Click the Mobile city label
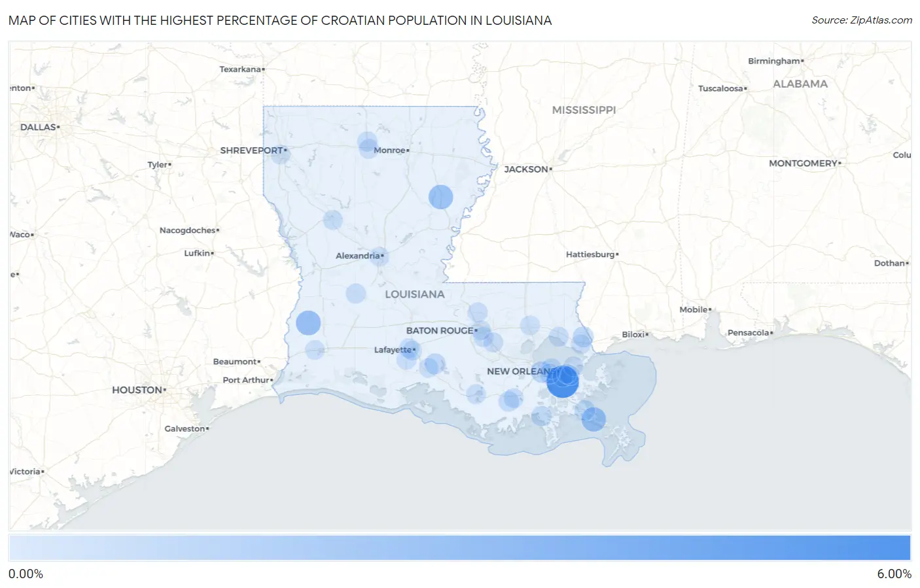The width and height of the screenshot is (920, 588). point(694,310)
